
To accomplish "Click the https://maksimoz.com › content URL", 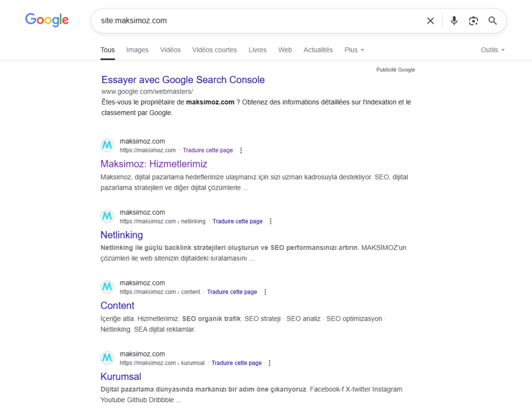I will (x=160, y=292).
